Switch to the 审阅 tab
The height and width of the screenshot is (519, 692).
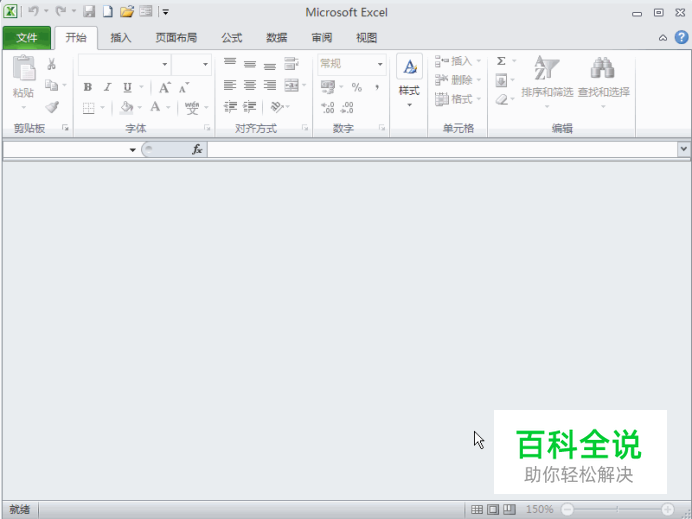(x=322, y=38)
